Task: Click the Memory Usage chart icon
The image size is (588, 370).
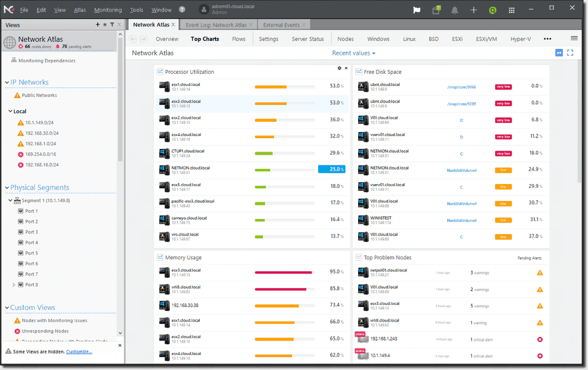Action: click(x=160, y=257)
